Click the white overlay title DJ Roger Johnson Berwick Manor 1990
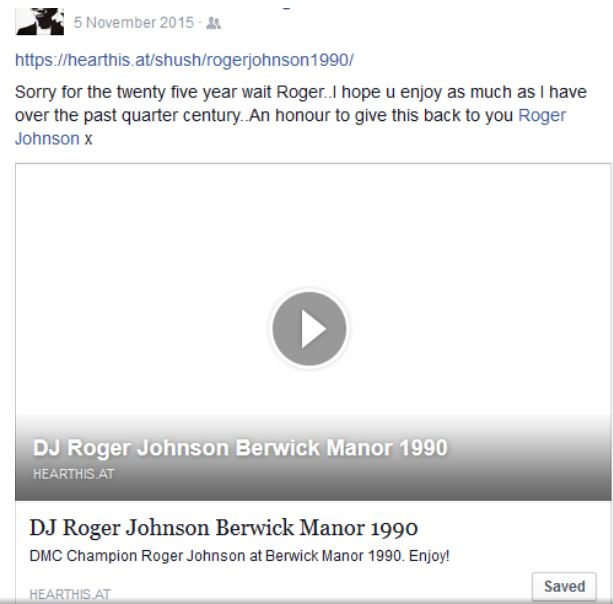Image resolution: width=613 pixels, height=604 pixels. (x=240, y=448)
